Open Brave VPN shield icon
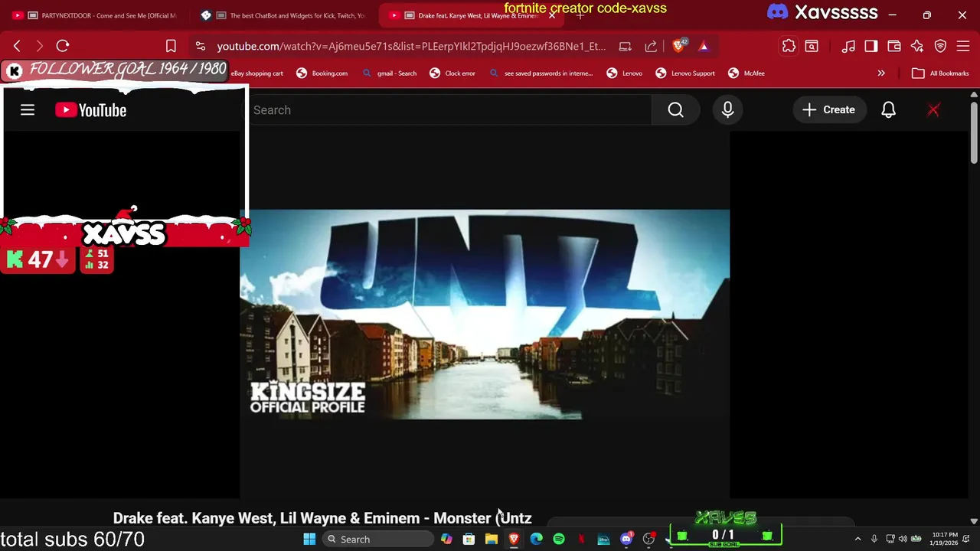 pyautogui.click(x=940, y=46)
